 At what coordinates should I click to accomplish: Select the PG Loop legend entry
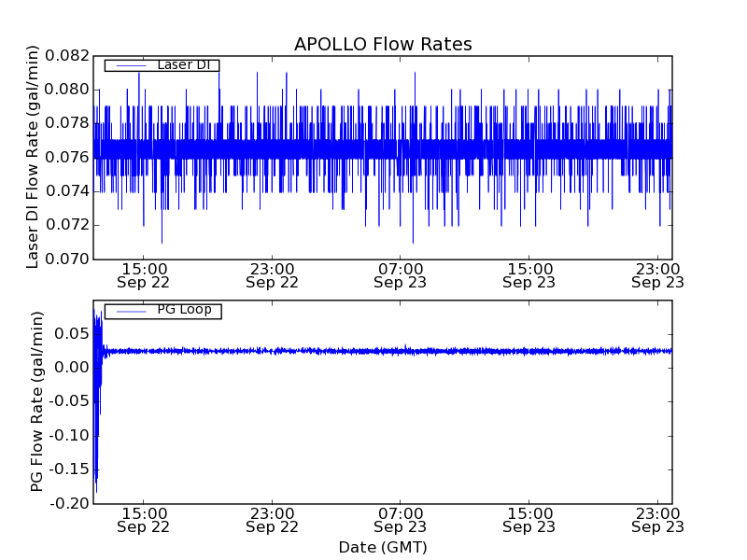pos(162,311)
